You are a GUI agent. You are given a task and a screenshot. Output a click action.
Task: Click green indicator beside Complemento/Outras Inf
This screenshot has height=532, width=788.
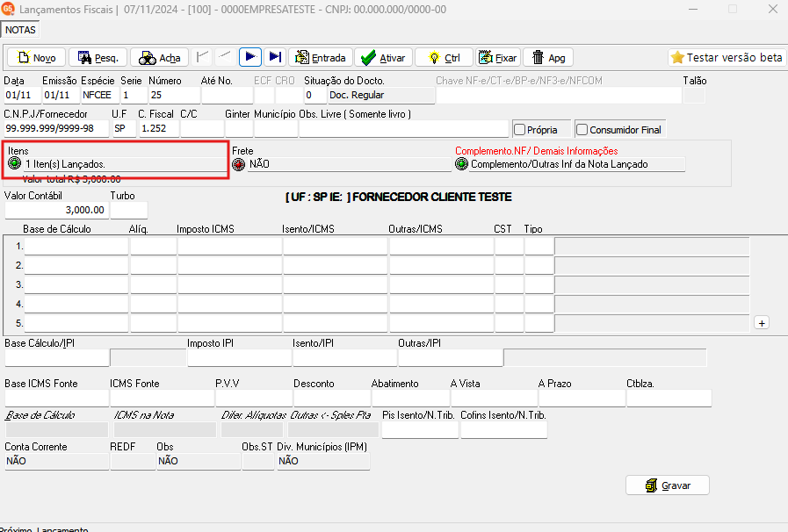(x=461, y=164)
